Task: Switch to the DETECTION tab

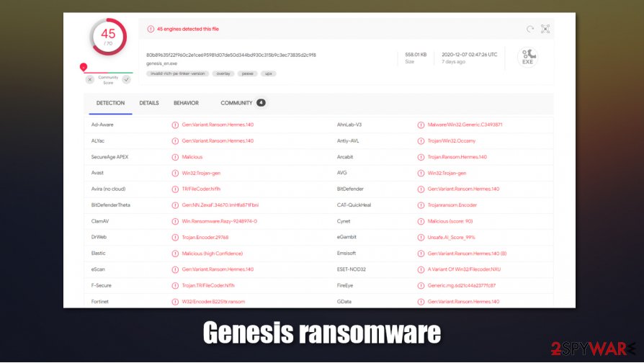Action: (110, 103)
